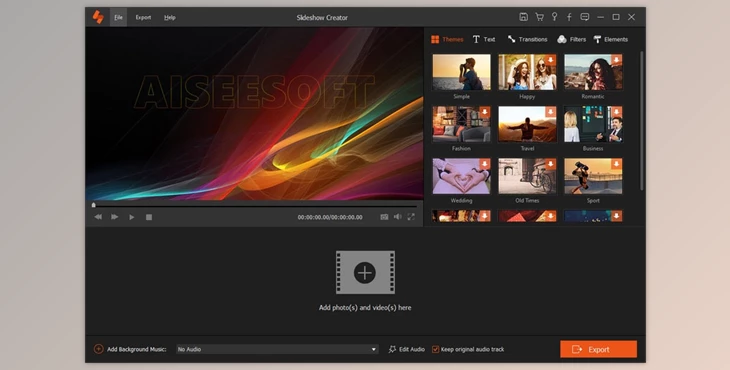This screenshot has width=730, height=370.
Task: Switch to the Text tab
Action: click(x=484, y=40)
